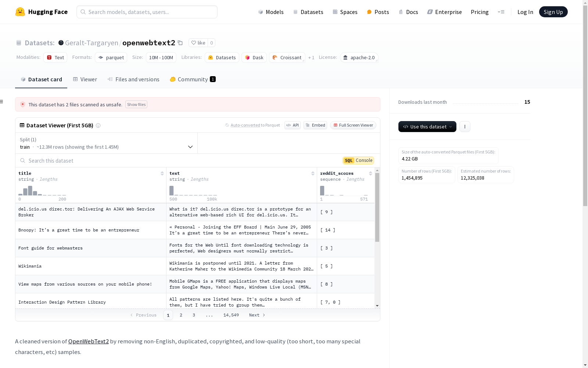
Task: Open Files and versions tab
Action: tap(133, 79)
